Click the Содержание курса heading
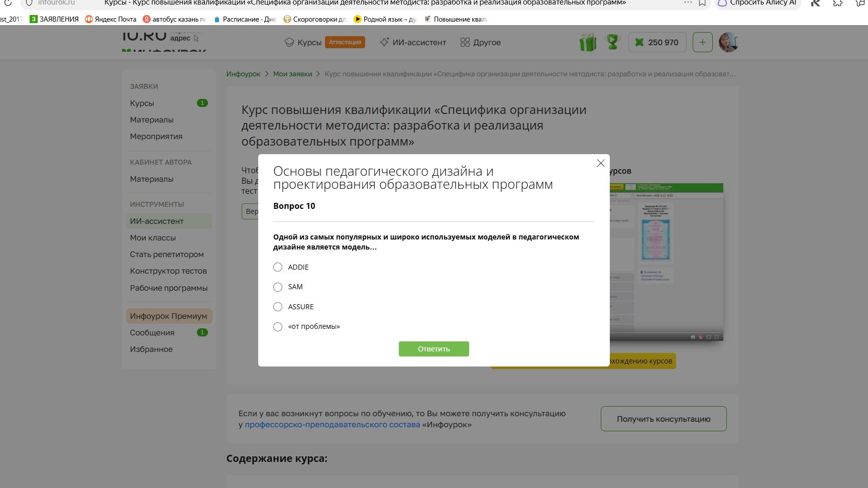The height and width of the screenshot is (488, 868). click(277, 458)
